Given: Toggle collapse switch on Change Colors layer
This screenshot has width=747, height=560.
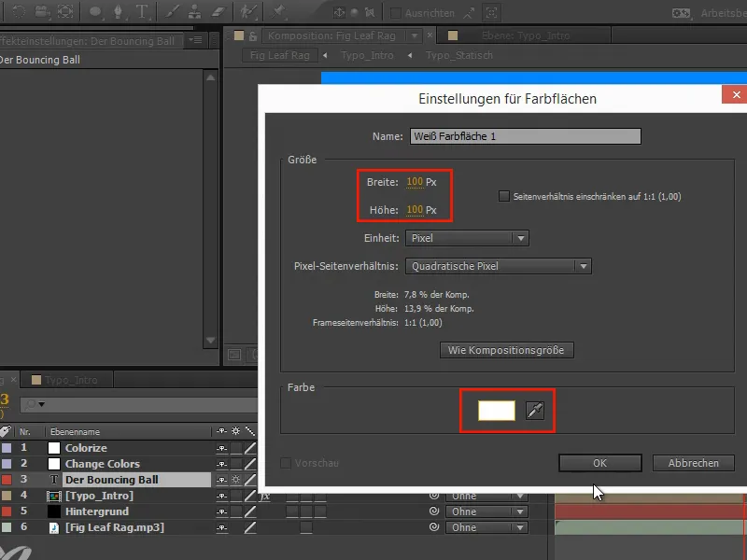Looking at the screenshot, I should [x=236, y=464].
